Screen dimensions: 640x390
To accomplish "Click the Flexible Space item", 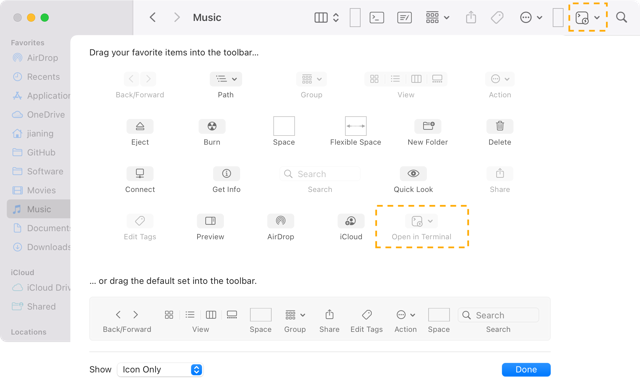I will coord(356,126).
